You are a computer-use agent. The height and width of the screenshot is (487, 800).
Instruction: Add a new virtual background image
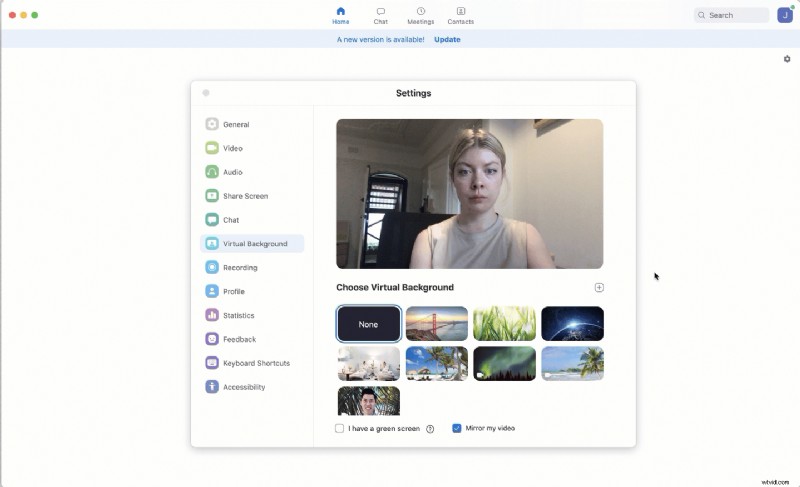click(x=599, y=288)
